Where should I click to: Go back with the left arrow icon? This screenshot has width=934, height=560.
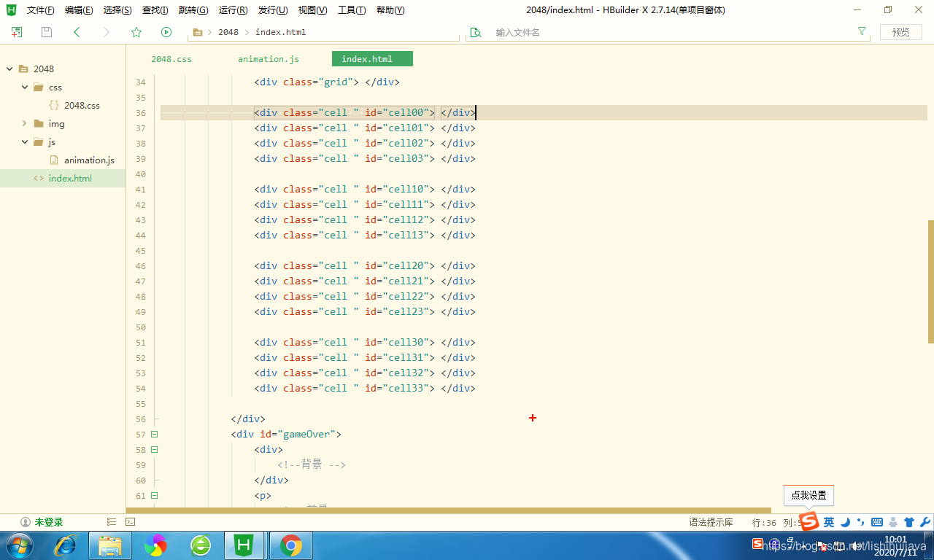(x=77, y=32)
